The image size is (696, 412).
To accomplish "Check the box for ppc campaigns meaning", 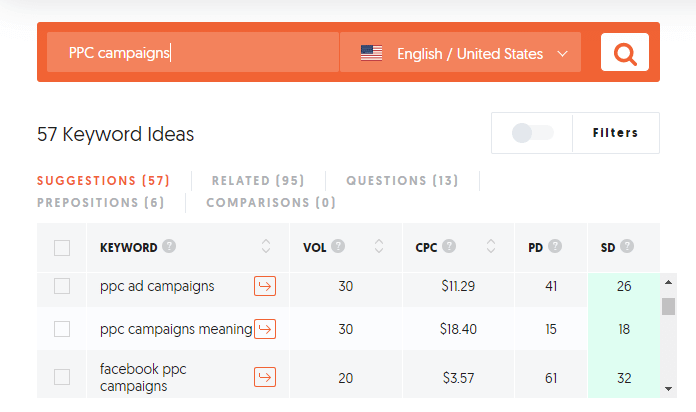I will (x=62, y=329).
